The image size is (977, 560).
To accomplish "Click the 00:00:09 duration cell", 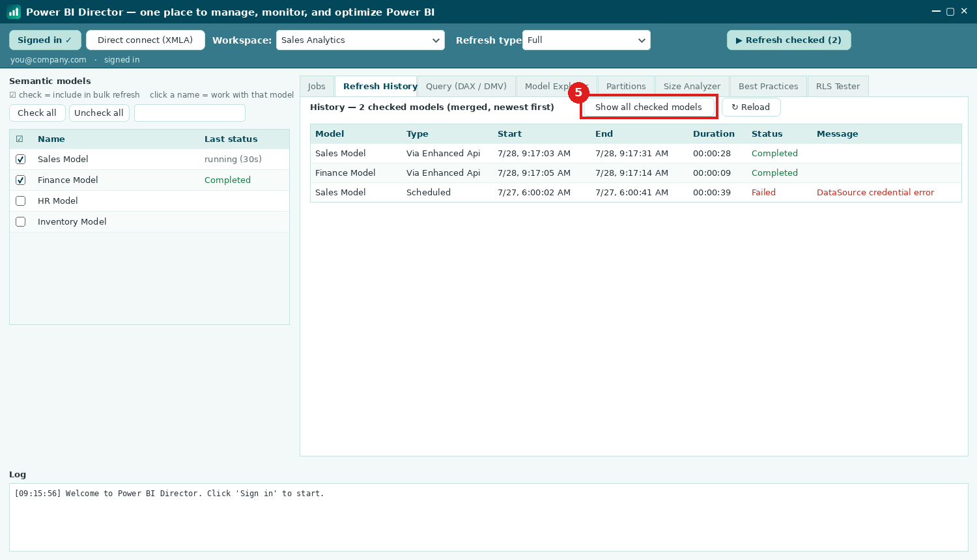I will tap(712, 173).
